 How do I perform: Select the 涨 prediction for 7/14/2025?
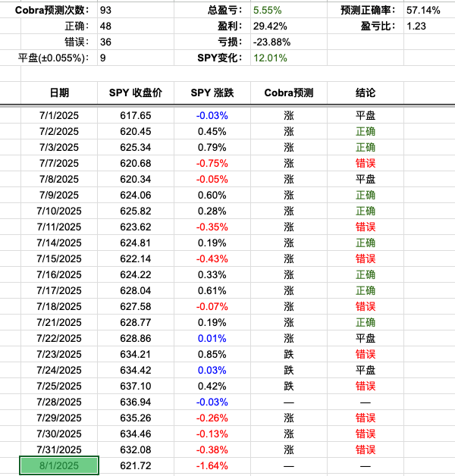(x=289, y=243)
